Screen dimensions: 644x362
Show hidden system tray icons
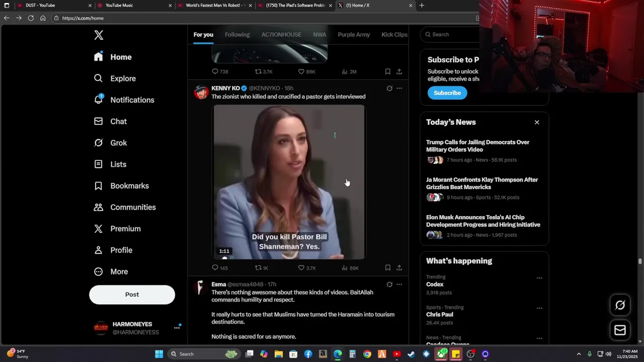click(x=579, y=354)
